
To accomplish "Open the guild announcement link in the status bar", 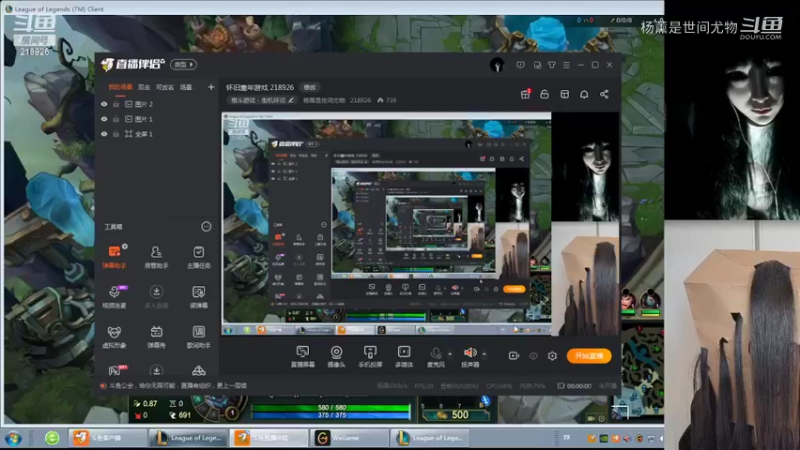I will [x=178, y=386].
